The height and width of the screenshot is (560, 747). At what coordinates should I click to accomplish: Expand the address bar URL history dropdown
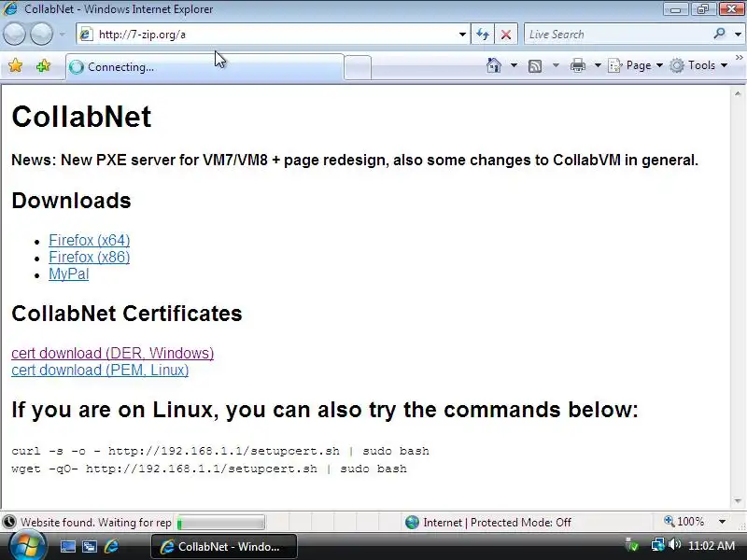pos(462,35)
